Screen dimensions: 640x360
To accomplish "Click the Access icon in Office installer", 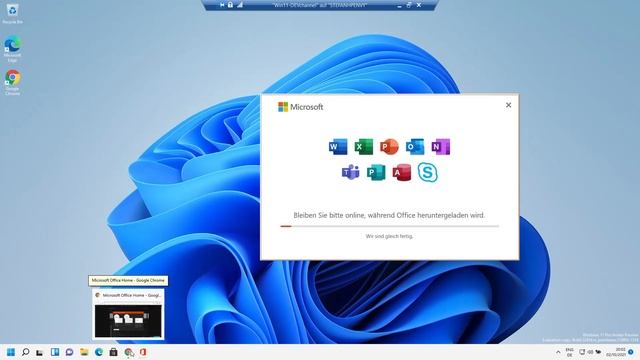I will tap(402, 172).
